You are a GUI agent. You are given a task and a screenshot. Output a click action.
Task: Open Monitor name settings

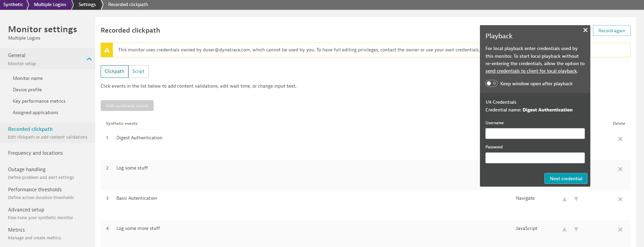(x=28, y=79)
